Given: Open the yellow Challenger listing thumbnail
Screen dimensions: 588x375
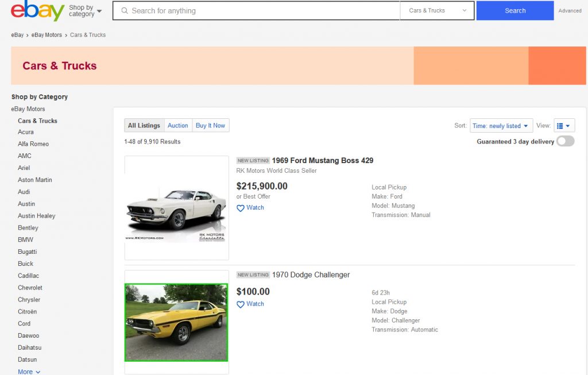Looking at the screenshot, I should pyautogui.click(x=176, y=322).
